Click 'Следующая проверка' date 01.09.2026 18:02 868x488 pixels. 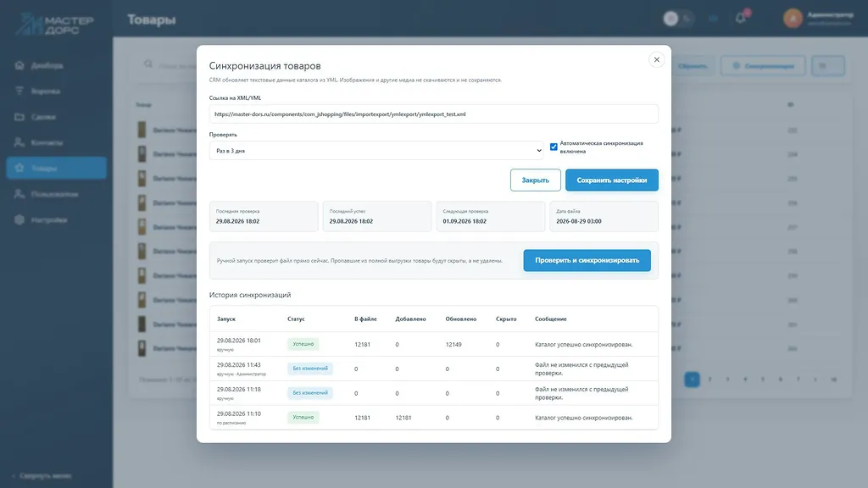pos(465,221)
